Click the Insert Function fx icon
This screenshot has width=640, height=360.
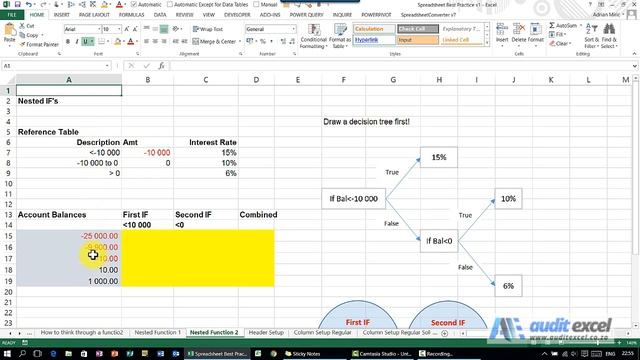point(161,66)
